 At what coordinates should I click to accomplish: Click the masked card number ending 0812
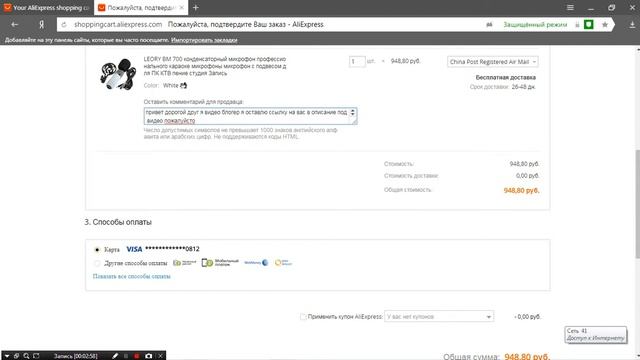(x=172, y=249)
